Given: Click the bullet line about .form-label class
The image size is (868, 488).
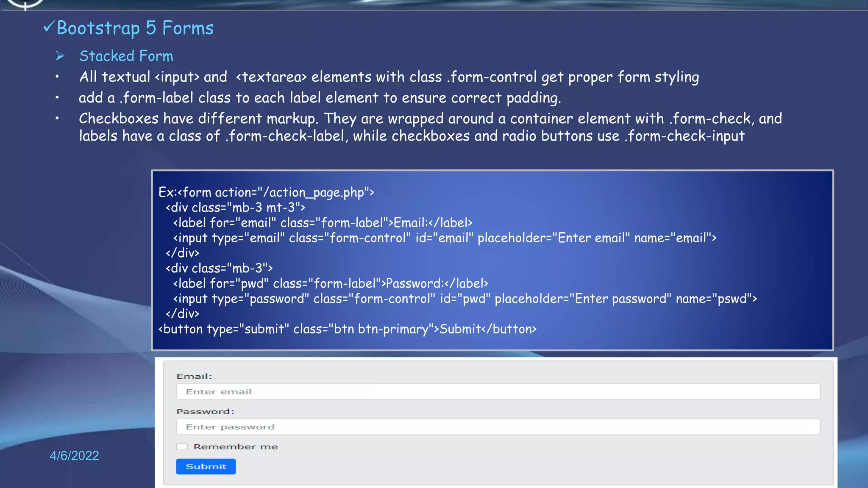Looking at the screenshot, I should click(x=320, y=98).
